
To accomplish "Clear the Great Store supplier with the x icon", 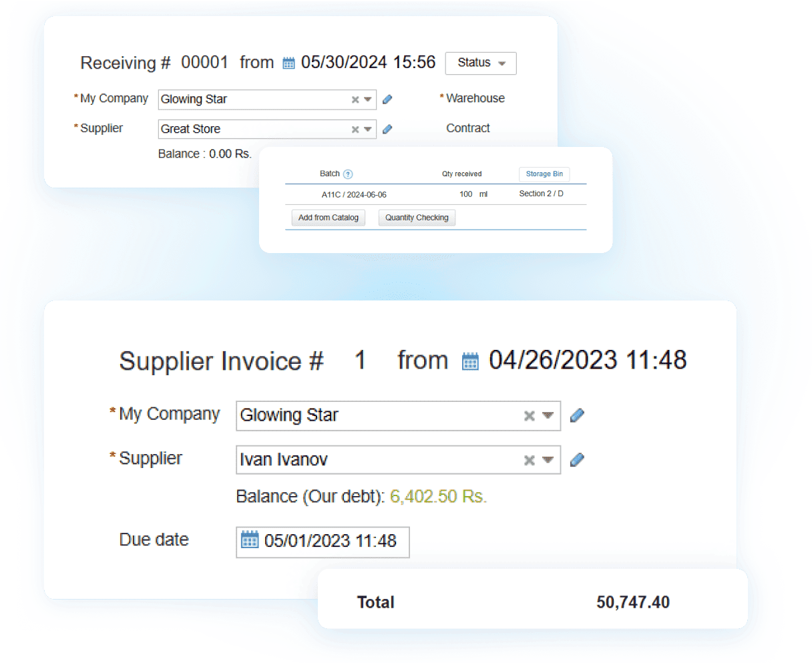I will 355,129.
